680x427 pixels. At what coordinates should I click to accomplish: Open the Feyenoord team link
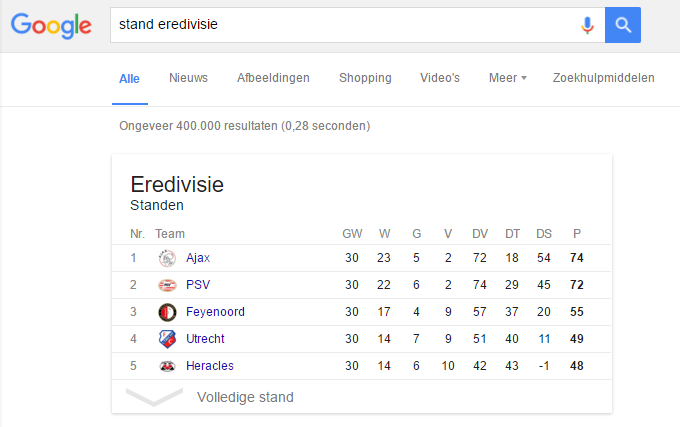point(215,312)
